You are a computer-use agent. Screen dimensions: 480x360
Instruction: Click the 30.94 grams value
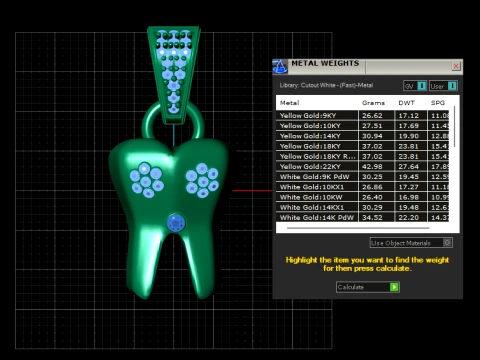[372, 136]
